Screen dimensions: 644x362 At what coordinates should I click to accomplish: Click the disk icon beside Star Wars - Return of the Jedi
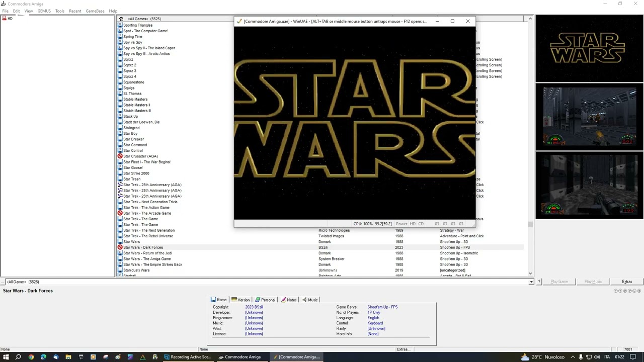tap(120, 253)
